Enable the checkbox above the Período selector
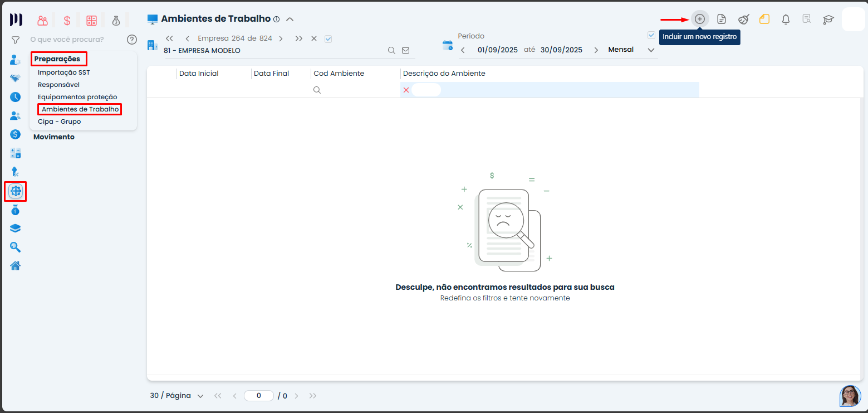Image resolution: width=868 pixels, height=413 pixels. point(651,35)
